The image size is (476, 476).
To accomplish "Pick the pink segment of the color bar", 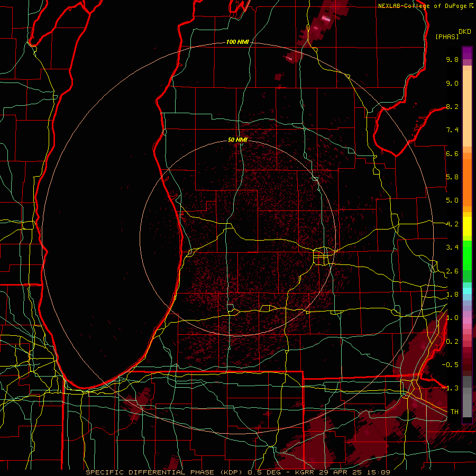I will pos(467,321).
